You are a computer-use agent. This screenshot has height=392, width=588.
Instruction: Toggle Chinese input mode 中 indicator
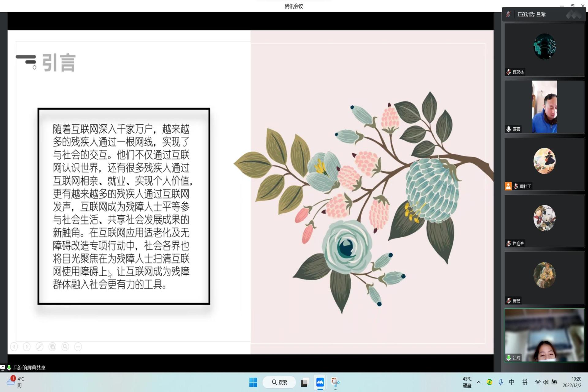[x=511, y=382]
